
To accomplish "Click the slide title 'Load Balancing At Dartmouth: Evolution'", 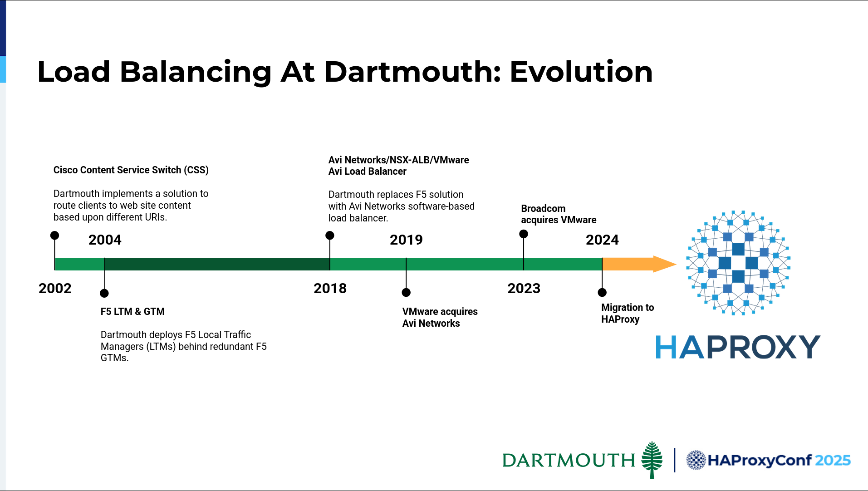I will (345, 72).
